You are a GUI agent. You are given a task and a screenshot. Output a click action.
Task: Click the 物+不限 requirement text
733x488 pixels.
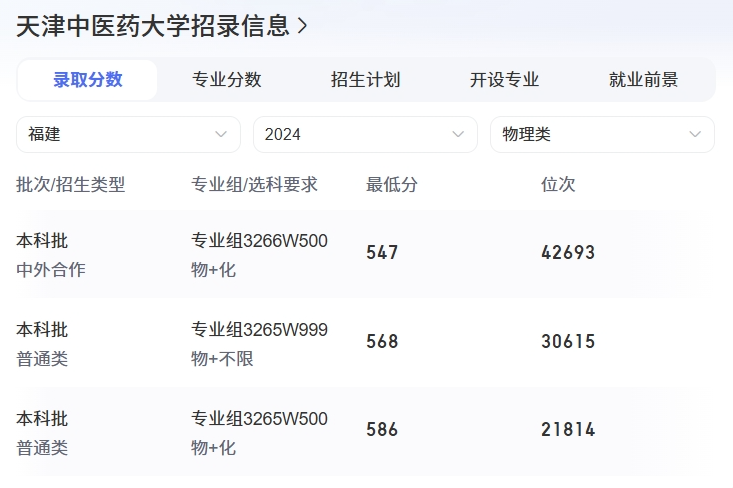point(223,359)
